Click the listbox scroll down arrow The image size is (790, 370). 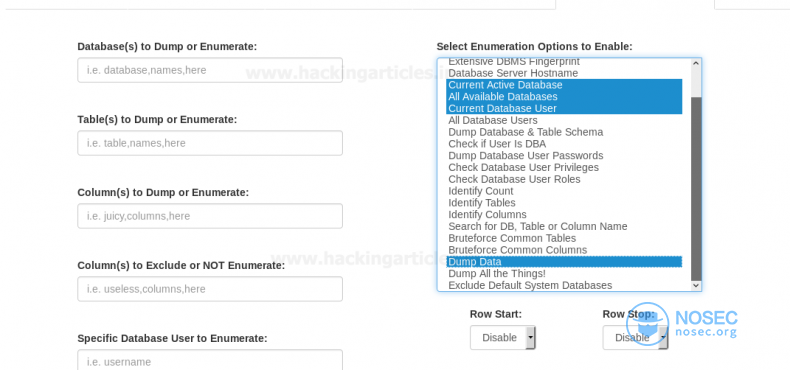click(x=696, y=285)
